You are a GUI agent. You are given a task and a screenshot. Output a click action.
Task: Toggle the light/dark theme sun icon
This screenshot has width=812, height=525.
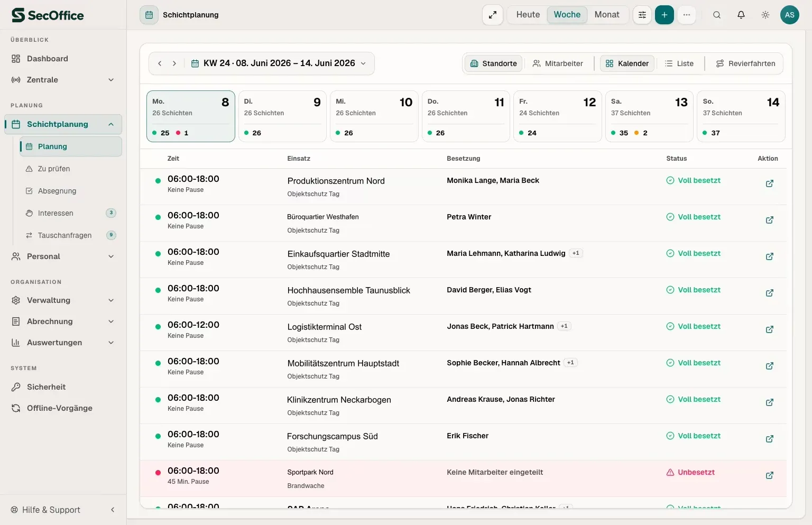[765, 15]
